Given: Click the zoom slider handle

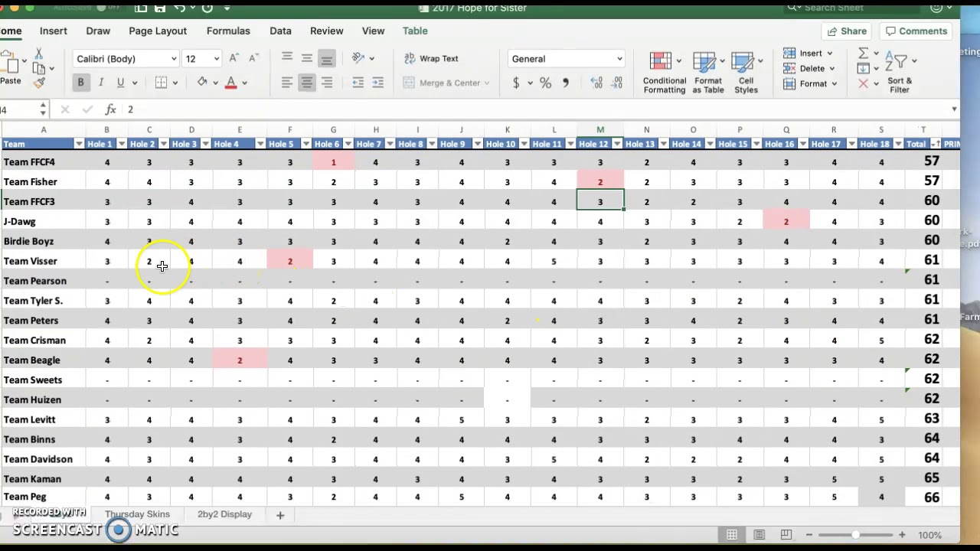Looking at the screenshot, I should pyautogui.click(x=854, y=535).
